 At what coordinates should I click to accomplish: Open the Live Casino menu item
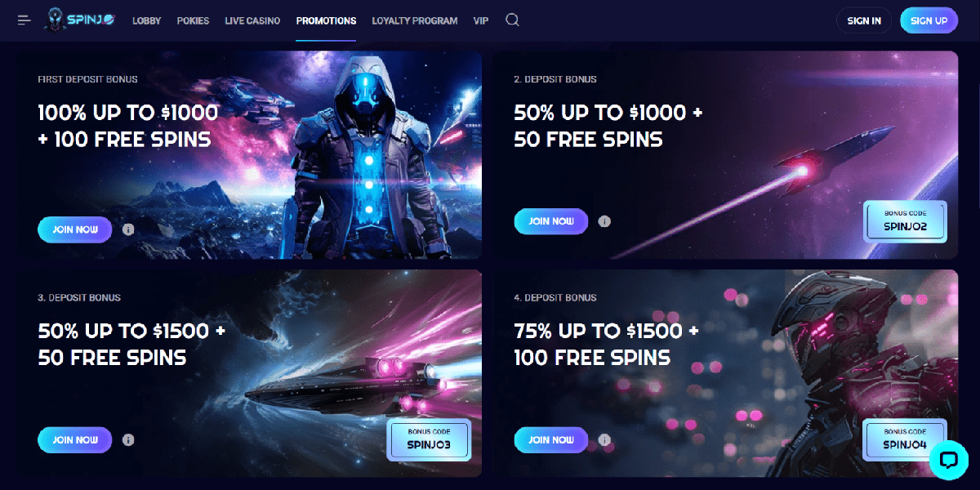click(x=252, y=21)
